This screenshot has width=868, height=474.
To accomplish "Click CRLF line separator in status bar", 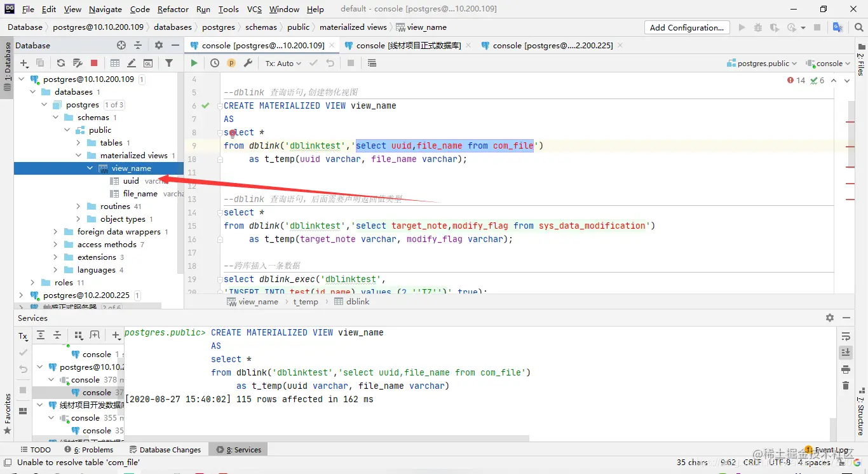I will click(752, 463).
